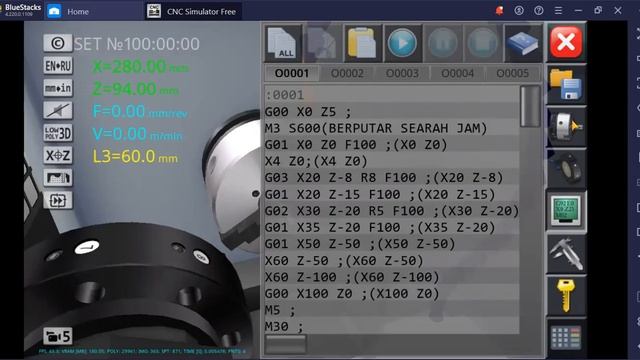This screenshot has height=360, width=640.
Task: Toggle the crossed-out tool icon
Action: (58, 110)
